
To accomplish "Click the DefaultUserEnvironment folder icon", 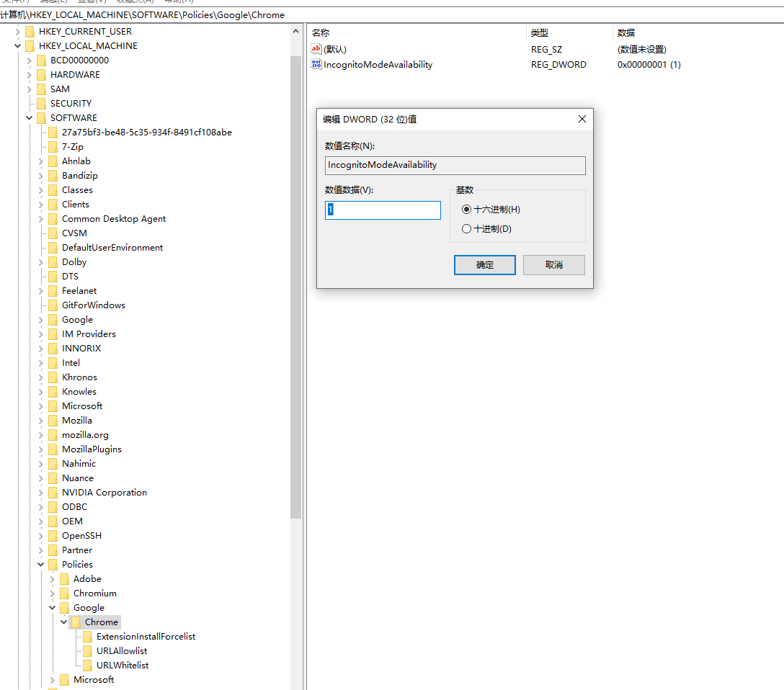I will coord(53,247).
